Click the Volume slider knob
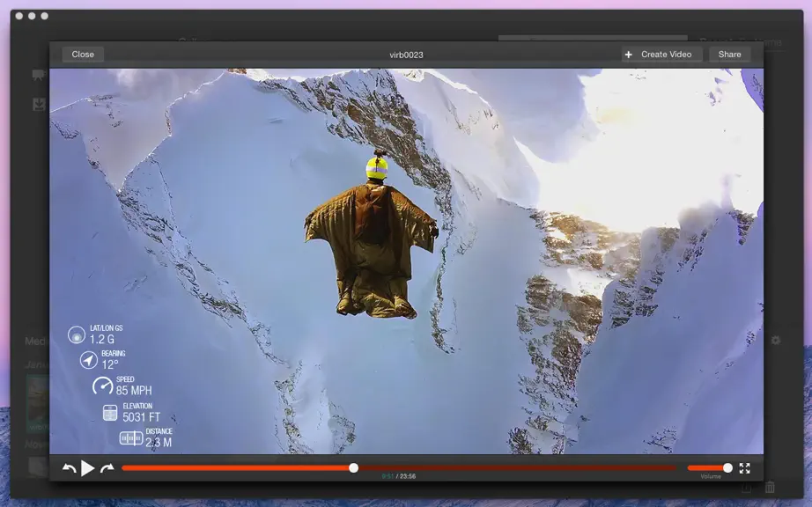The height and width of the screenshot is (507, 812). point(727,467)
